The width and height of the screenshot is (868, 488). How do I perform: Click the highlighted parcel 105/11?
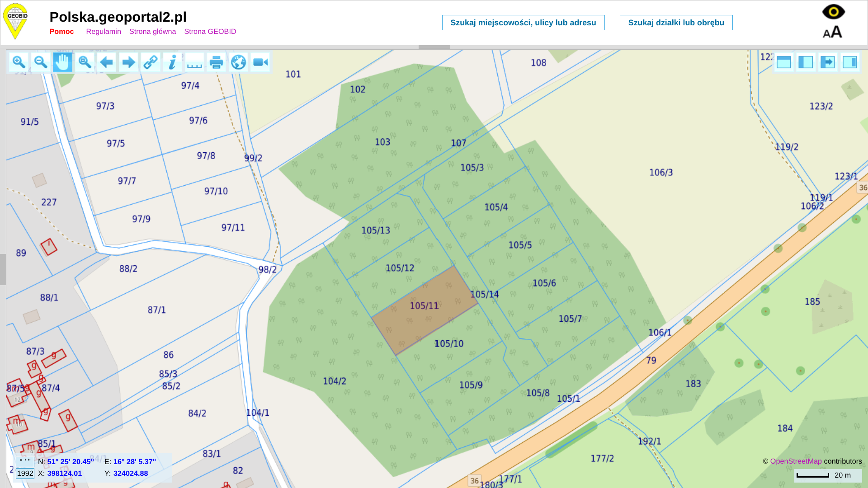click(x=425, y=310)
